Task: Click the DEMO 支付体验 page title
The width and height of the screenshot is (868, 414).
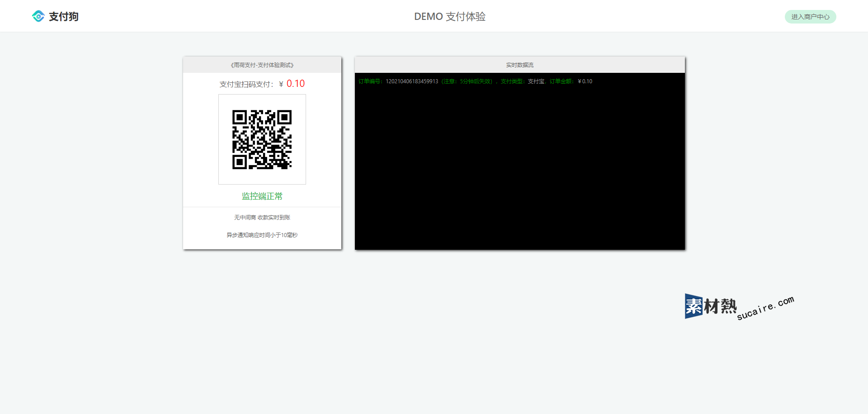Action: (x=450, y=16)
